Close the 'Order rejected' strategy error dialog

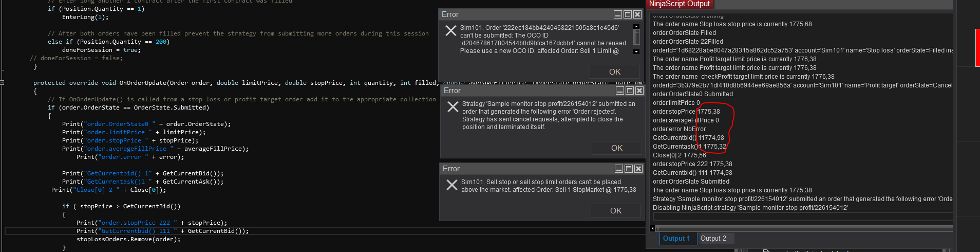639,91
